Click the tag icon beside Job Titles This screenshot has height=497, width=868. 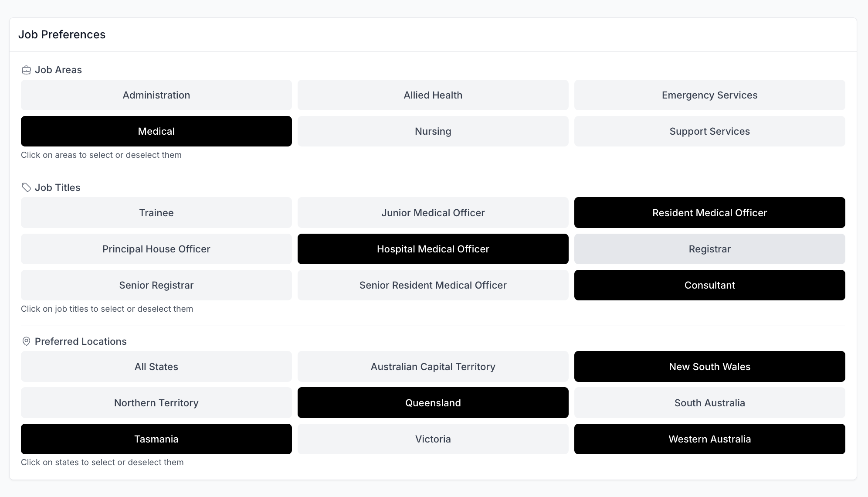point(26,187)
